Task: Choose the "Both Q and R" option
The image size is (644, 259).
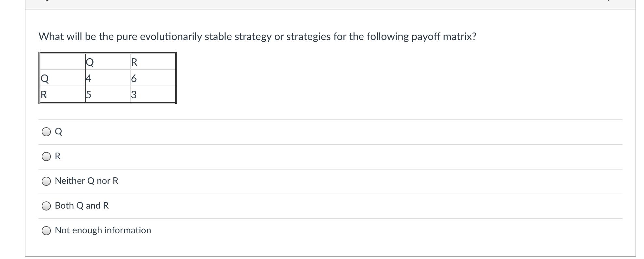Action: point(47,206)
